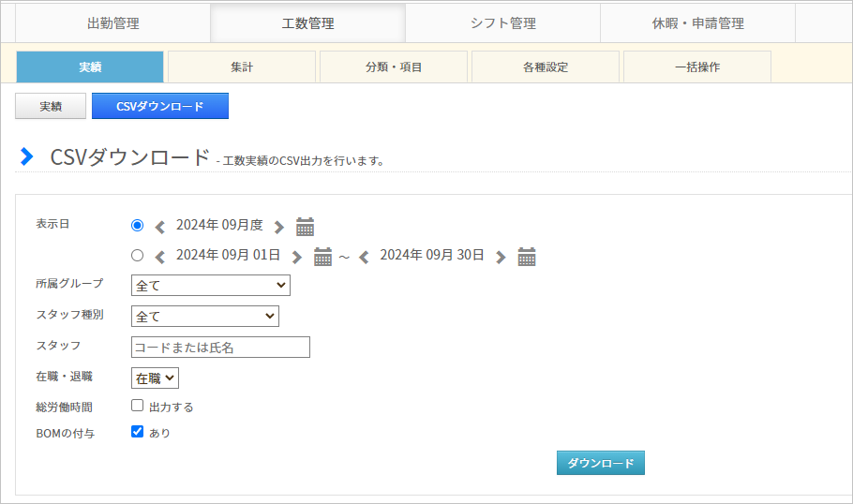Click the ダウンロード button

(x=601, y=463)
